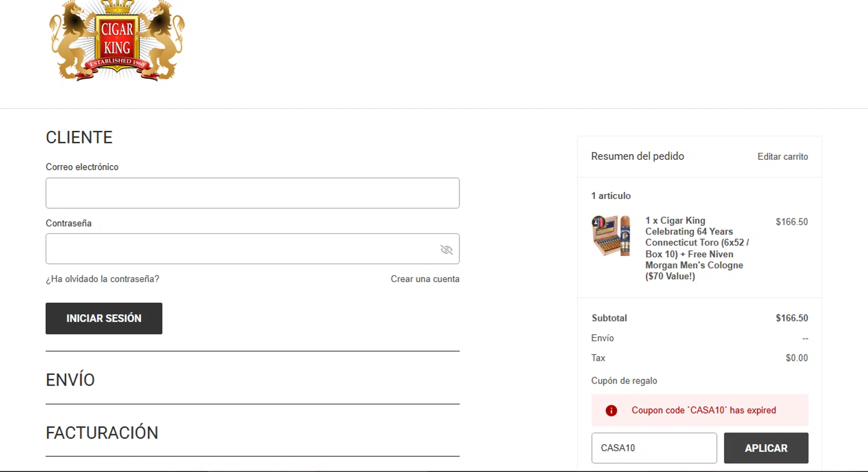Select the CLIENTE section heading
This screenshot has width=868, height=472.
[79, 137]
